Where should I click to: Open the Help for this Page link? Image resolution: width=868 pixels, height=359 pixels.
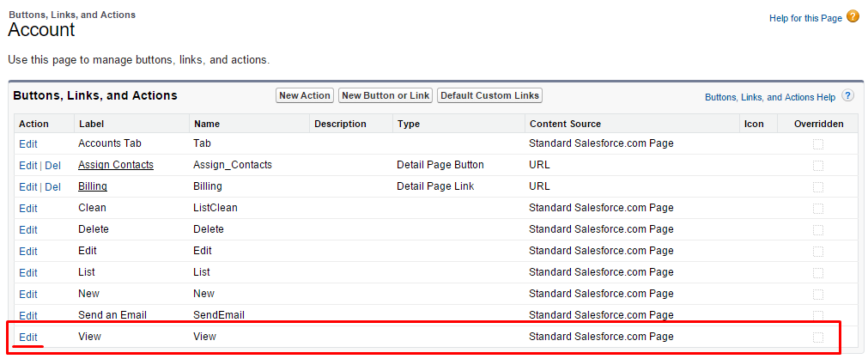(x=805, y=18)
